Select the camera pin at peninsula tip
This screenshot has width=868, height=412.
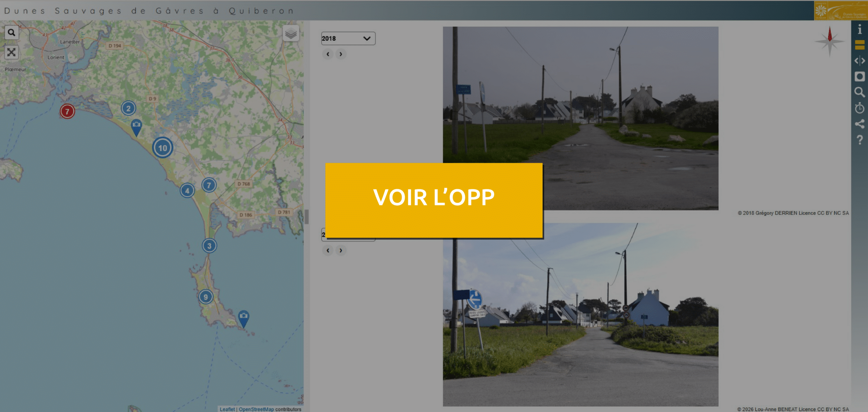pos(243,319)
